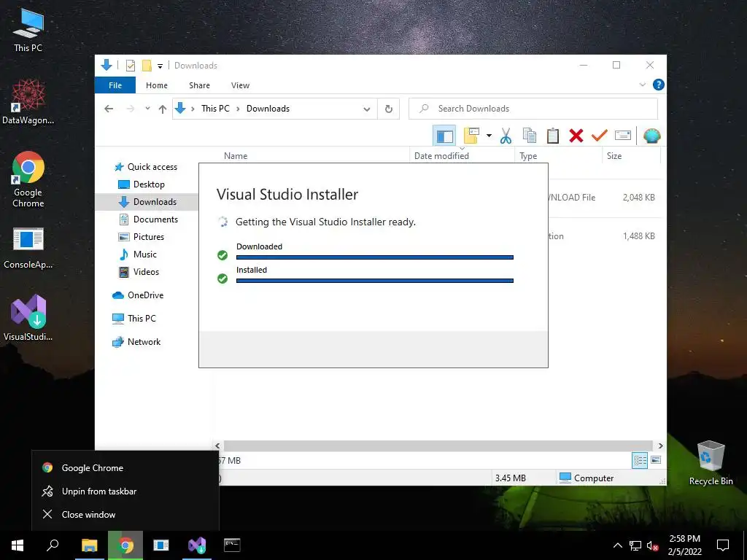This screenshot has width=747, height=560.
Task: Switch to Details view icon in status bar
Action: coord(640,460)
